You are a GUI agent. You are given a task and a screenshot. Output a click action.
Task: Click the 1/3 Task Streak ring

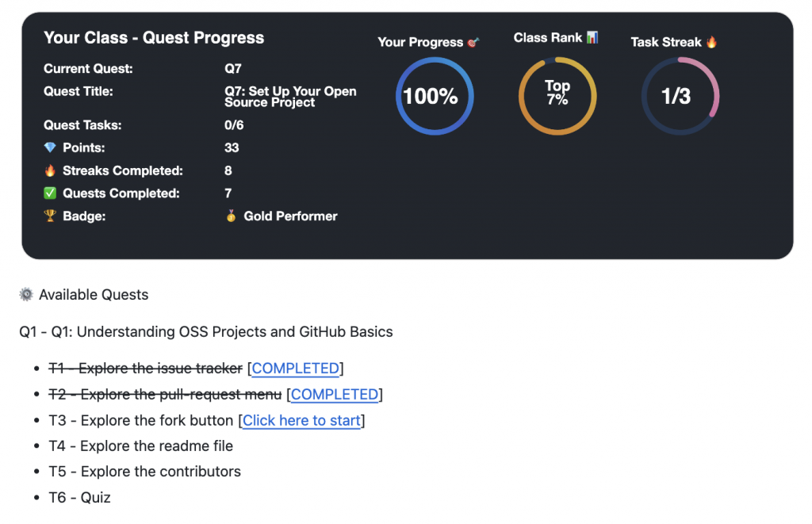coord(680,96)
